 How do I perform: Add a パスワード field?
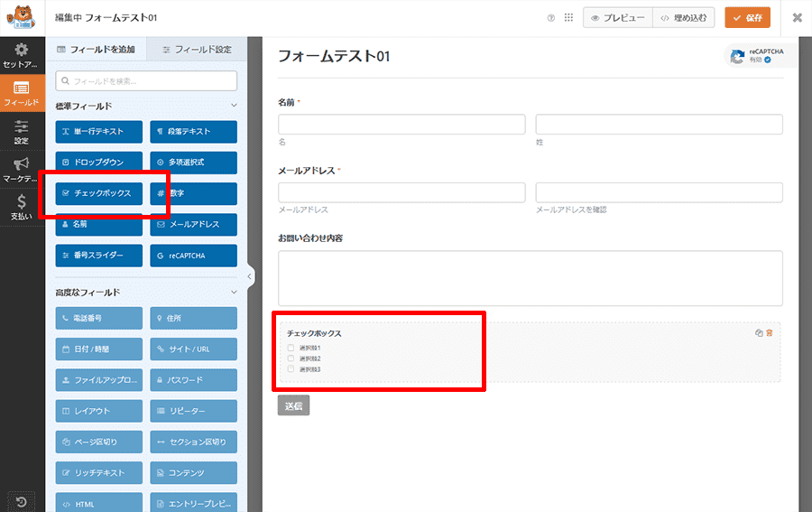click(194, 380)
